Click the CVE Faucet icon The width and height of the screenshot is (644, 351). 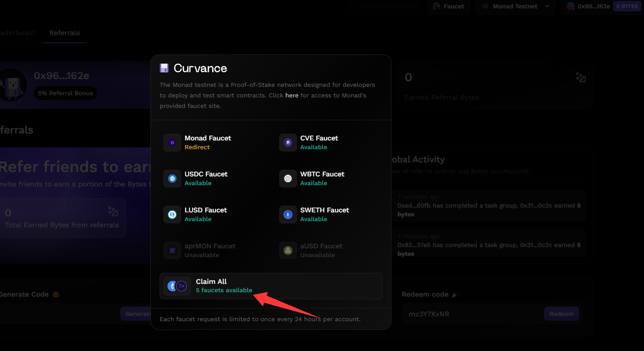(288, 143)
